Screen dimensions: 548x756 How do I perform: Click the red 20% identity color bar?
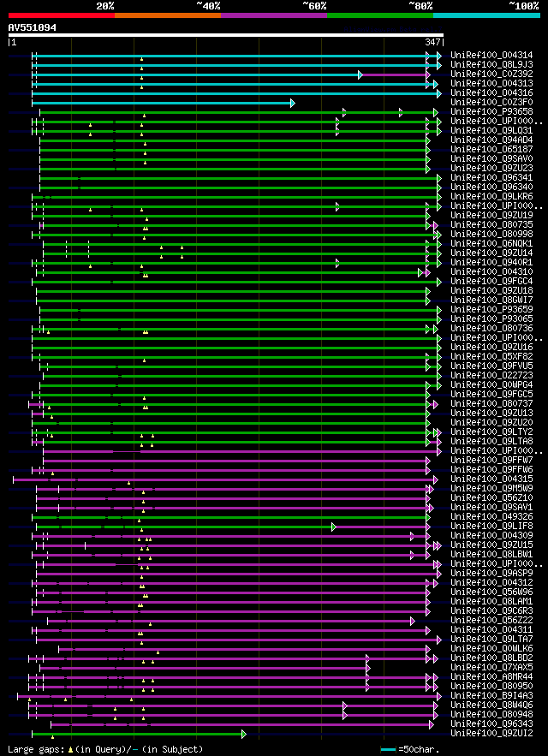click(62, 15)
